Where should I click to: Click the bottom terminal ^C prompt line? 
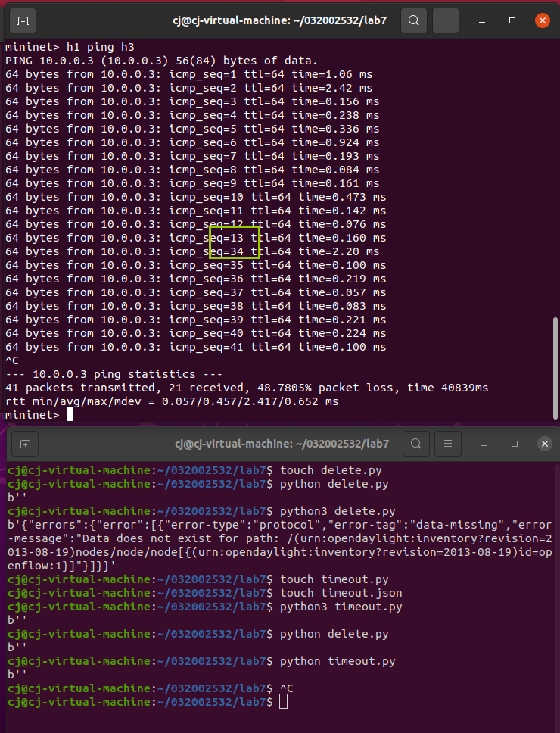point(151,688)
